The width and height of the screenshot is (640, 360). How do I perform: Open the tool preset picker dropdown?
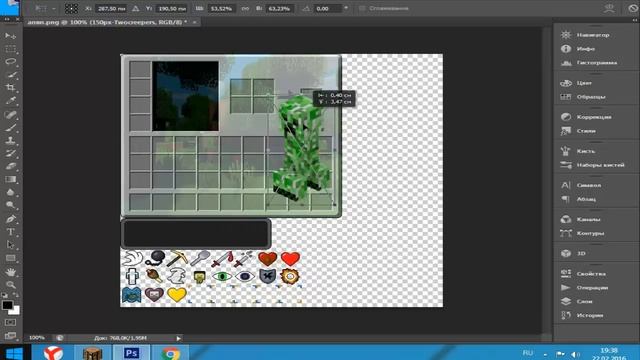coord(53,8)
